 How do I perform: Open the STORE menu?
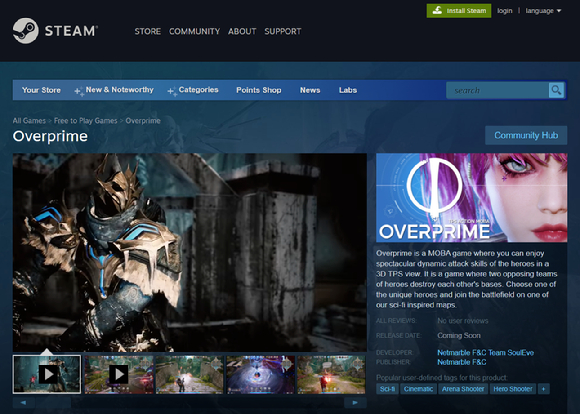(x=148, y=31)
